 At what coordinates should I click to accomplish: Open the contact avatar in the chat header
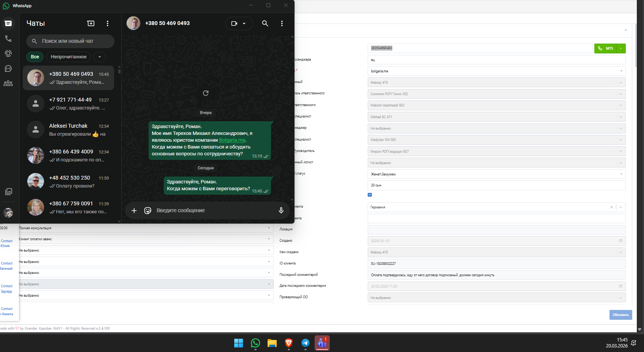[133, 23]
